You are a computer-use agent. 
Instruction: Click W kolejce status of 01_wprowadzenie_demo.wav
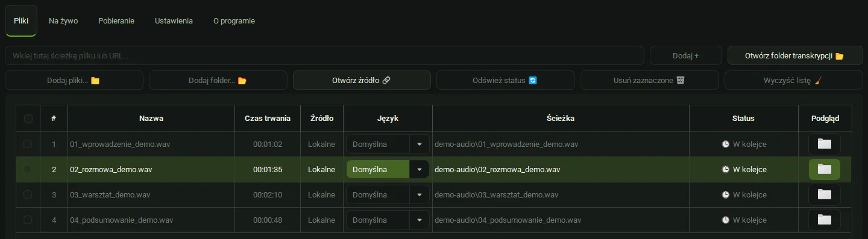coord(744,144)
